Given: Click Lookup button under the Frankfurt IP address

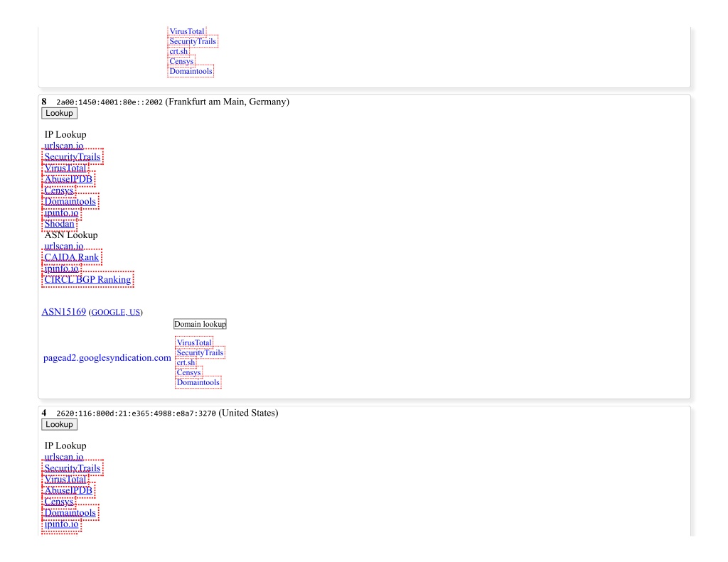Looking at the screenshot, I should [59, 113].
